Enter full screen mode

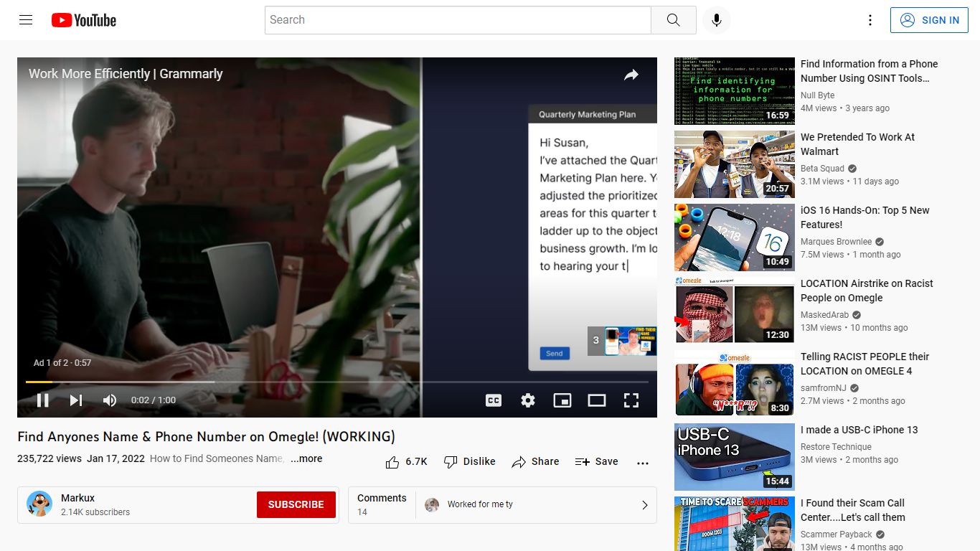(631, 400)
